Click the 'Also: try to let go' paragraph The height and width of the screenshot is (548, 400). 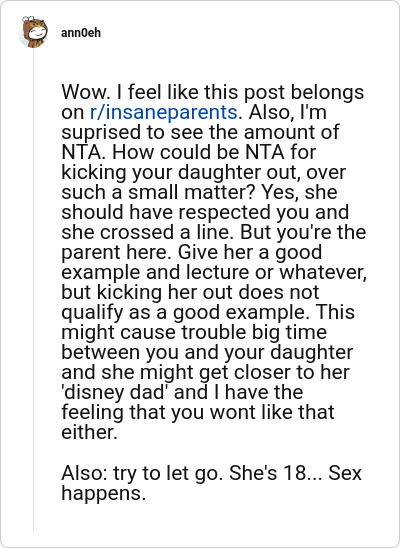click(x=211, y=483)
